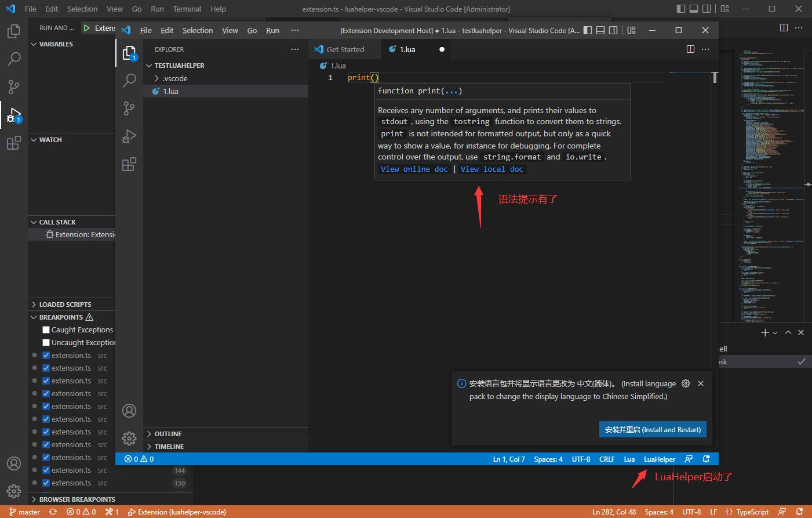Open Search in the Extension Development Host activity bar
The width and height of the screenshot is (812, 518).
[129, 81]
